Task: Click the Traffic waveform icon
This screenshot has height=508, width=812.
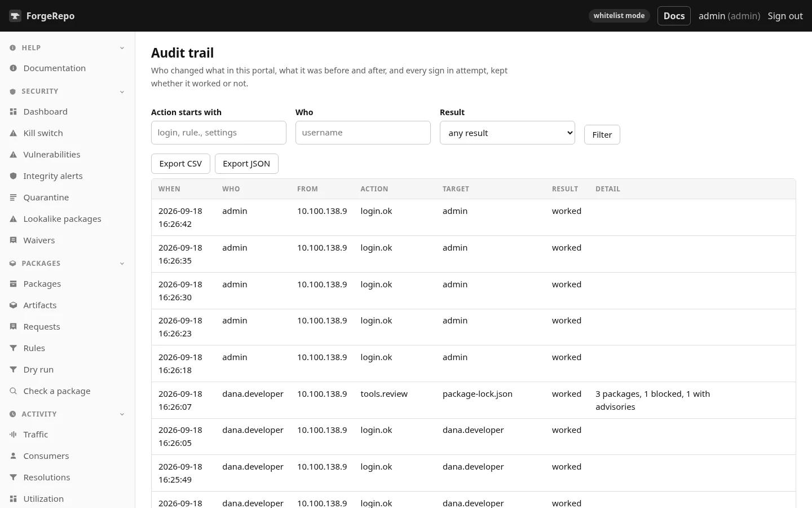Action: pos(13,435)
